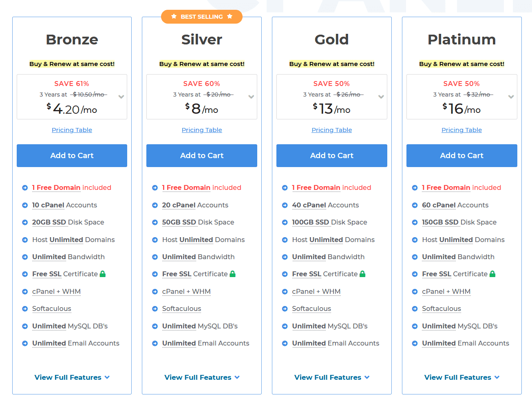Click arrow bullet beside Gold's 40 cPanel Accounts
Screen dimensions: 532x403
click(x=285, y=205)
